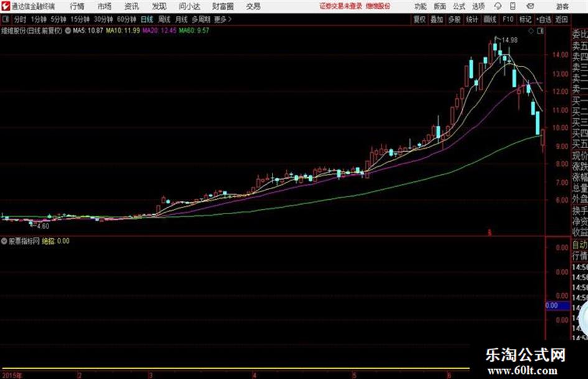
Task: Click the 证券交易未登录 login link
Action: (x=341, y=6)
